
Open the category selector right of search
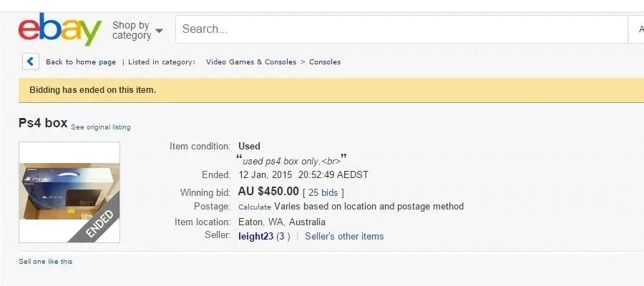638,29
